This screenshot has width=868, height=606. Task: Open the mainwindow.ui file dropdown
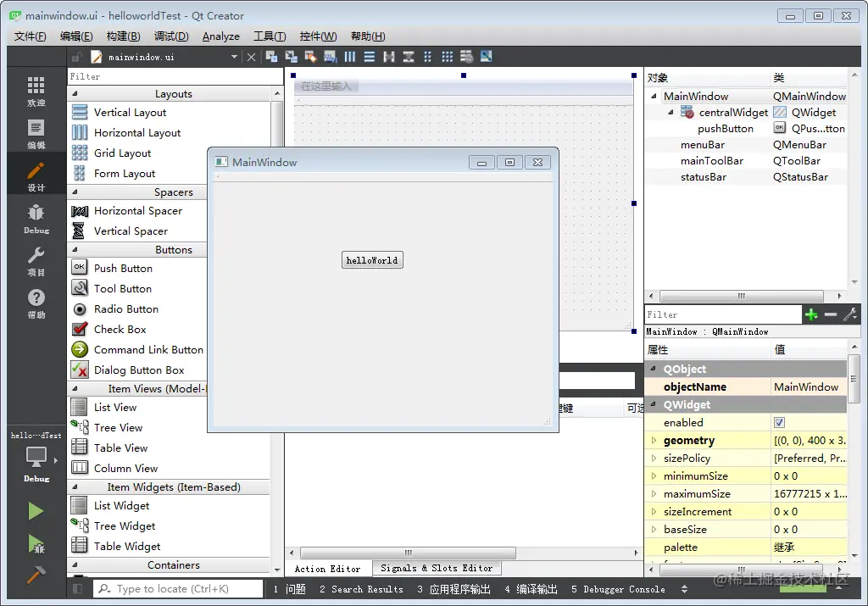pyautogui.click(x=234, y=57)
